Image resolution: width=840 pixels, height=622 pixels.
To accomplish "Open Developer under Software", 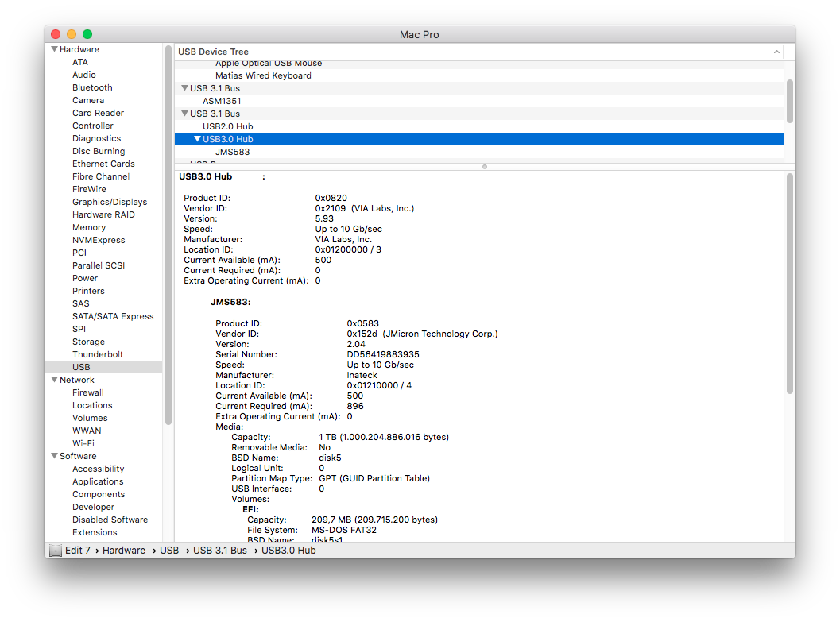I will [x=93, y=507].
